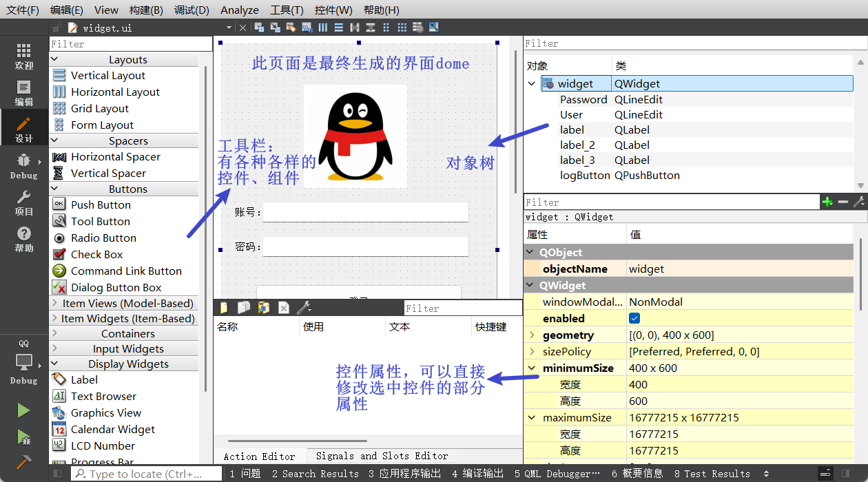Open the 欢迎 (Welcome) mode

pos(23,56)
